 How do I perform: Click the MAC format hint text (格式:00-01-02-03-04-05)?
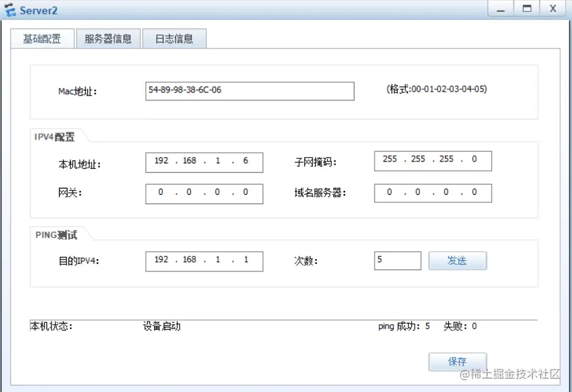point(437,89)
